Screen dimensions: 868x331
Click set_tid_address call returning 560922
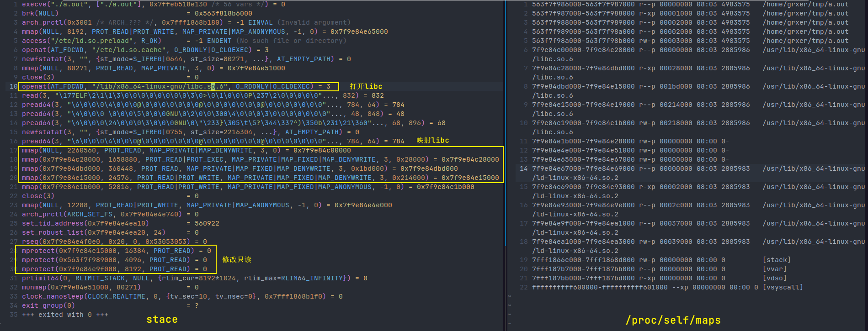[x=121, y=223]
